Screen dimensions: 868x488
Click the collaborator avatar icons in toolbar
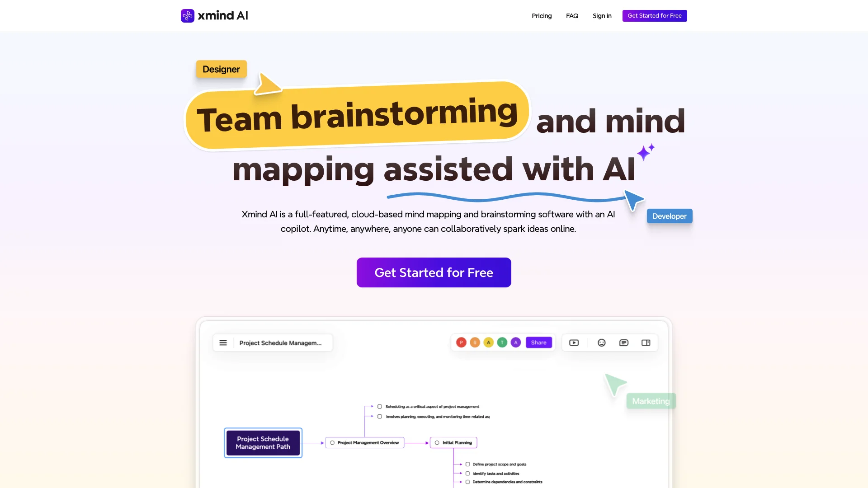click(x=488, y=342)
